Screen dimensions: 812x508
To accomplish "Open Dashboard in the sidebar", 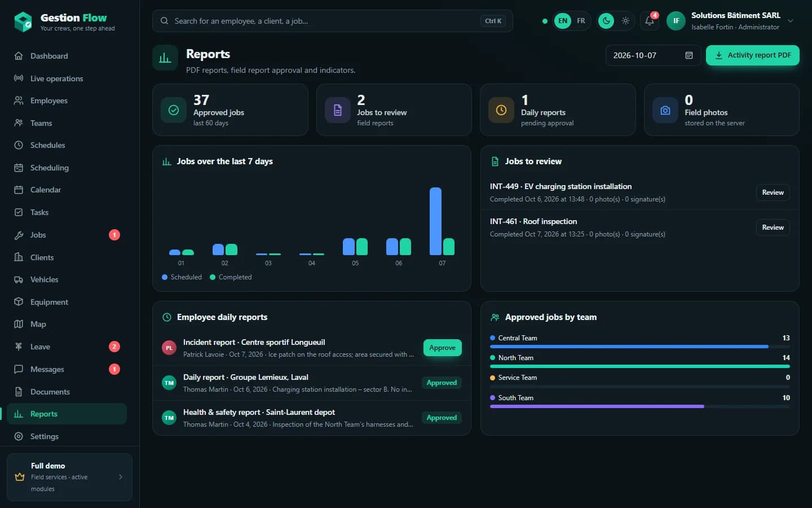I will click(67, 56).
